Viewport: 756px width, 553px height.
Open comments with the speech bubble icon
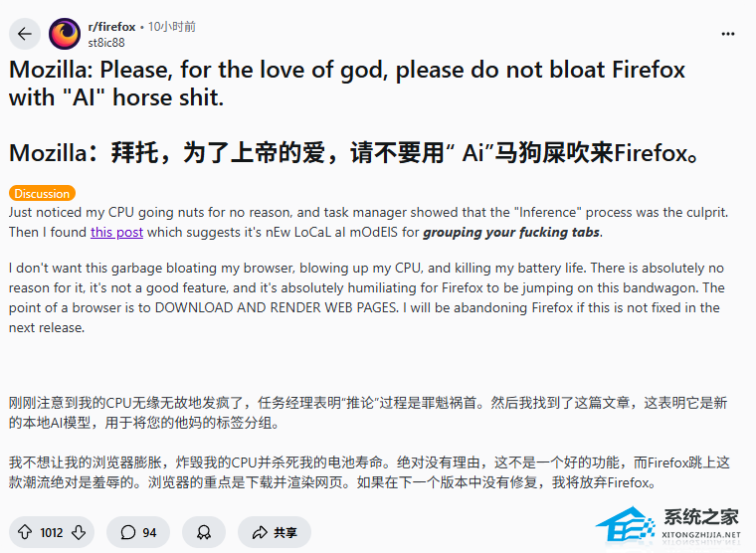pyautogui.click(x=127, y=532)
